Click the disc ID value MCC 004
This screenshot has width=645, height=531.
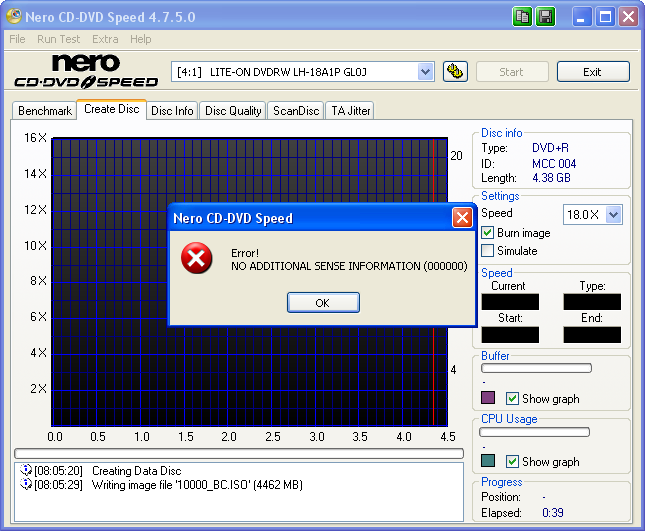point(554,163)
